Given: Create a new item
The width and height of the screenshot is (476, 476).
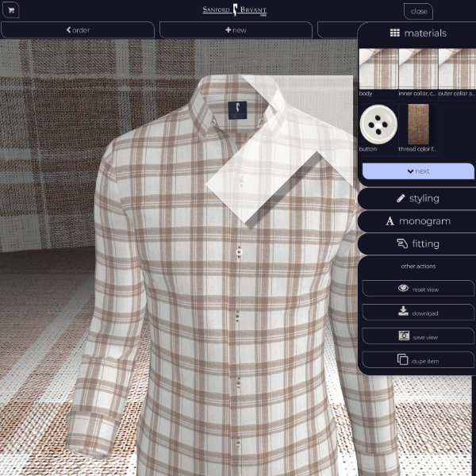Looking at the screenshot, I should (x=236, y=30).
